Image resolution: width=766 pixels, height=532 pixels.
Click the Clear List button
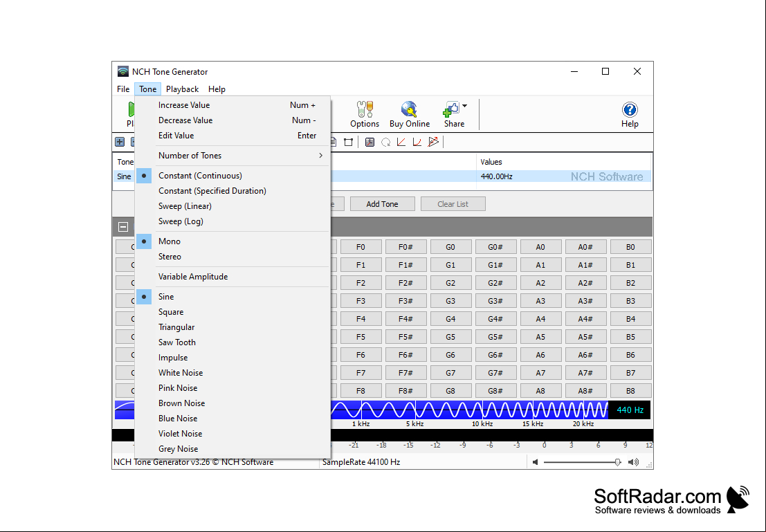pos(453,203)
